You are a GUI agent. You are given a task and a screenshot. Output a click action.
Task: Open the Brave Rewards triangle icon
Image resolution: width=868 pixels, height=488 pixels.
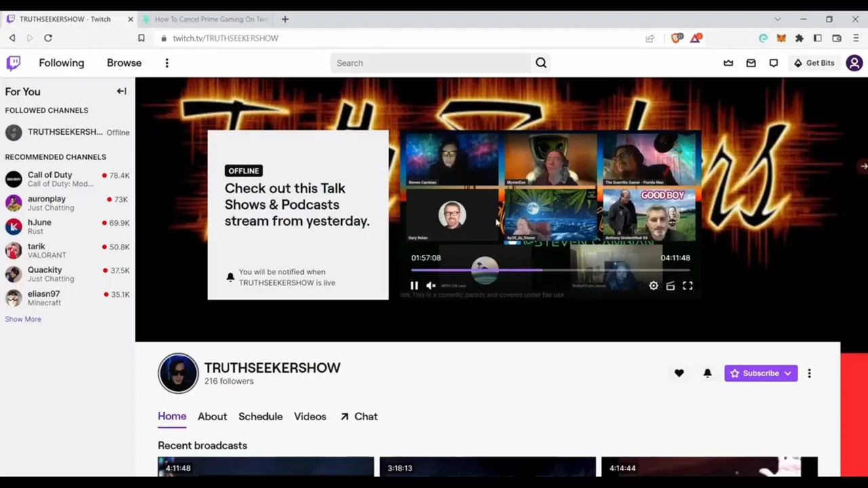[x=696, y=38]
